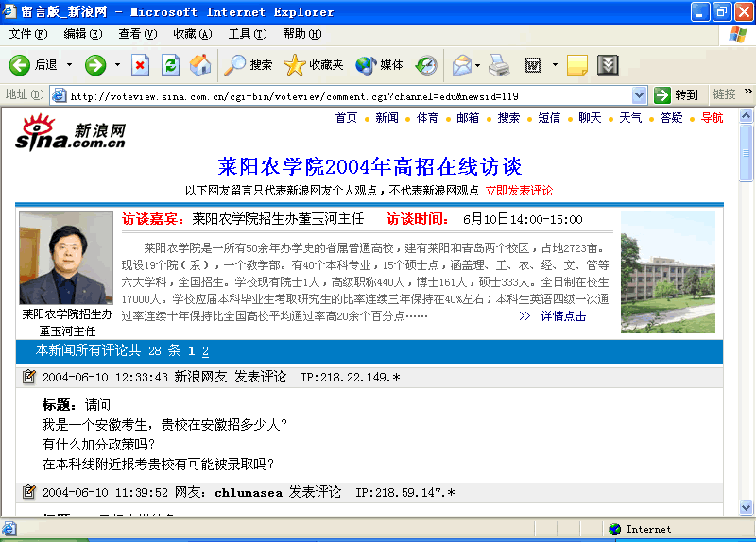Go to Home page icon
Viewport: 756px width, 542px height.
200,65
